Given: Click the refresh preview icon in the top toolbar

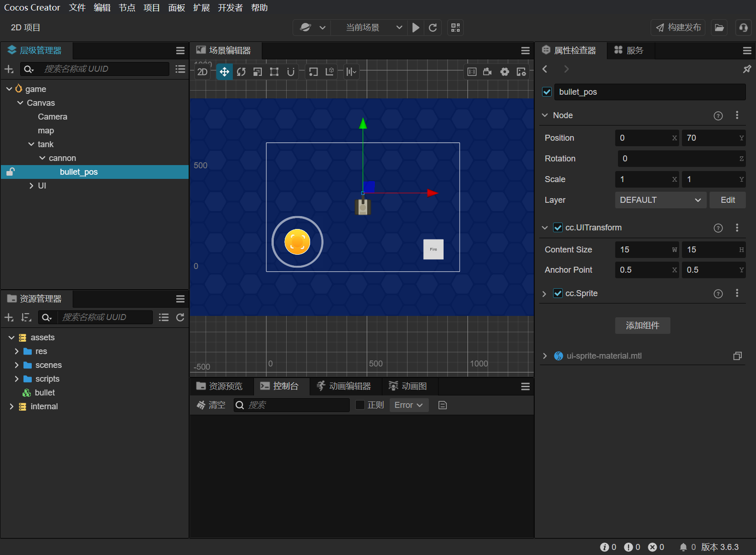Looking at the screenshot, I should point(433,28).
